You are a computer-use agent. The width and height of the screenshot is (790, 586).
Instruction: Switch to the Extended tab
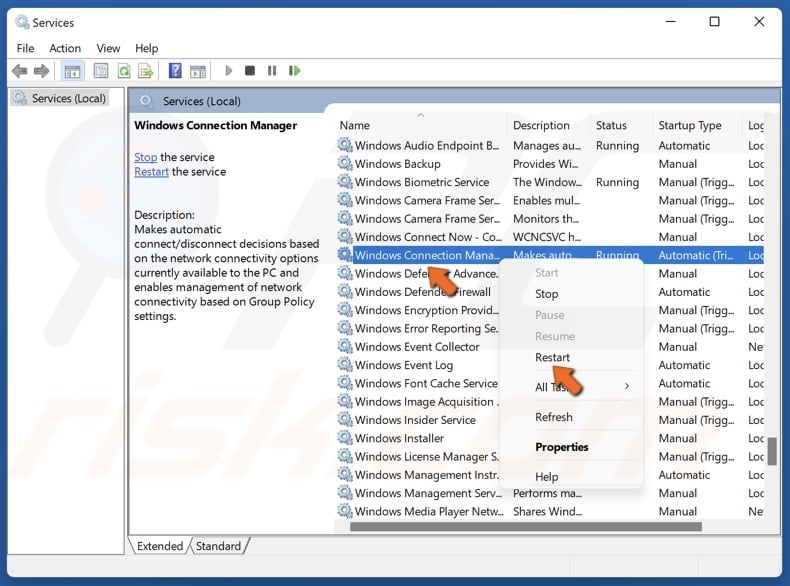[160, 546]
